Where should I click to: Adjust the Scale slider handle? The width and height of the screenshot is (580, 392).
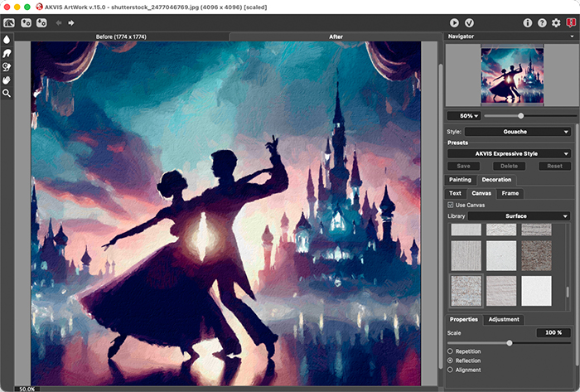510,343
